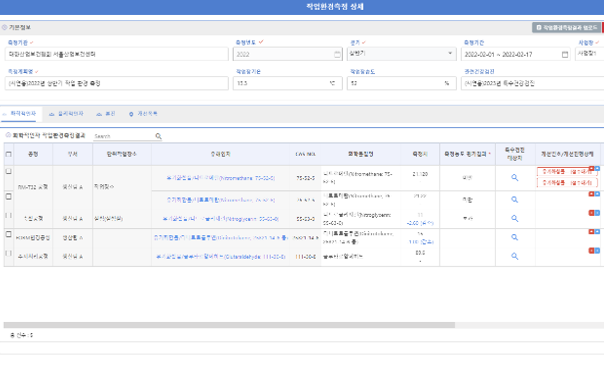The width and height of the screenshot is (604, 378).
Task: Click the 측정계획명 input field
Action: (117, 83)
